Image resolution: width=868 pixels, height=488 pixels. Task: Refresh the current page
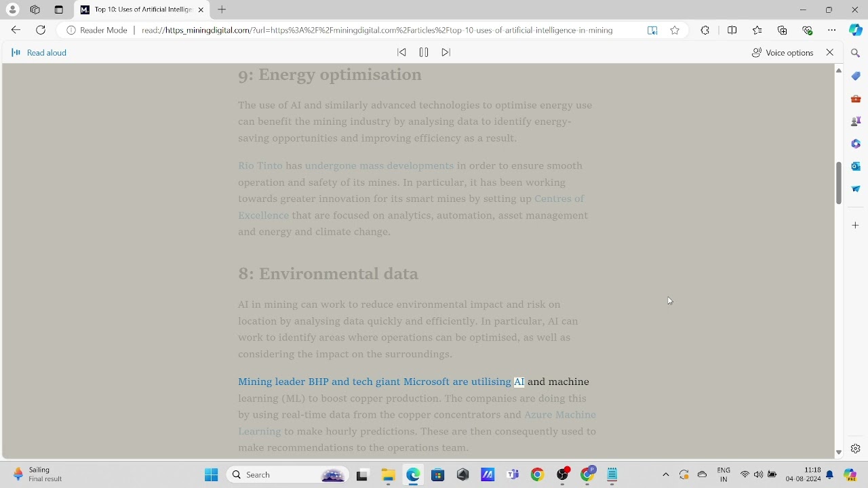pyautogui.click(x=41, y=30)
